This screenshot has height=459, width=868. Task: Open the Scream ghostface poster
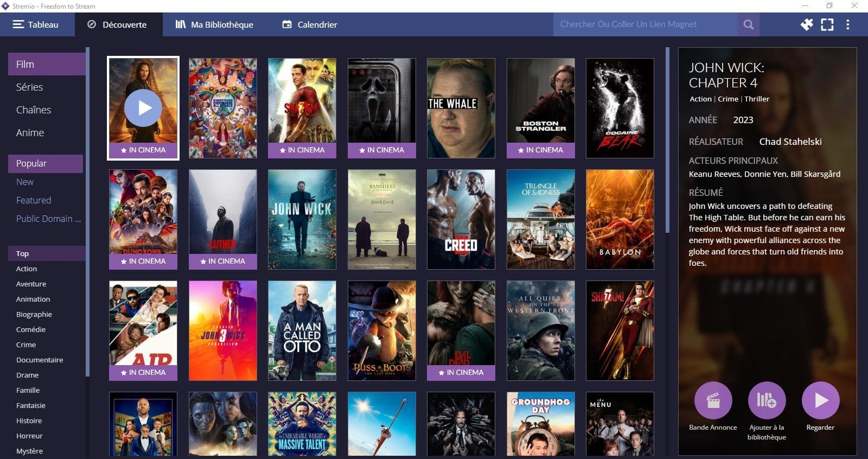382,108
